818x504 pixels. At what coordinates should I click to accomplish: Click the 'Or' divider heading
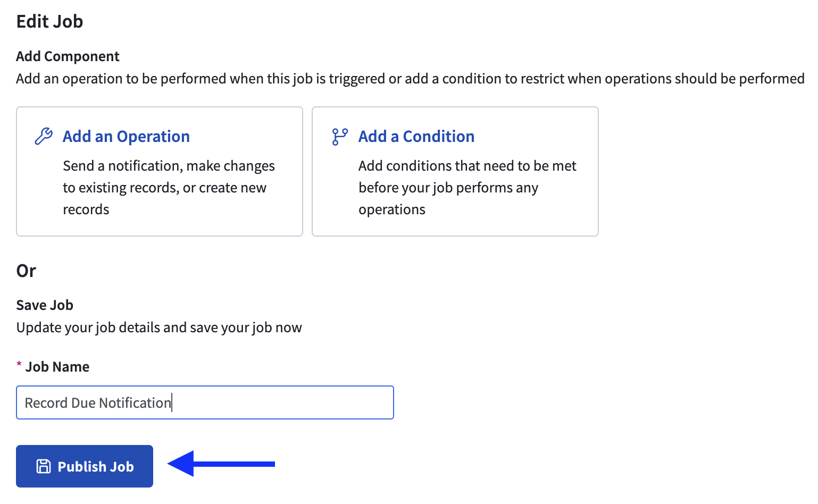[26, 271]
